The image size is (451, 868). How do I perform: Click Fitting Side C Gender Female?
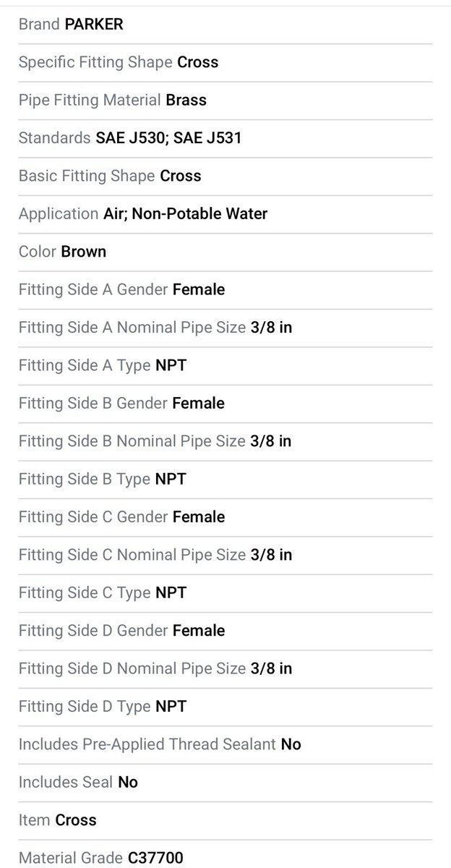[x=121, y=516]
